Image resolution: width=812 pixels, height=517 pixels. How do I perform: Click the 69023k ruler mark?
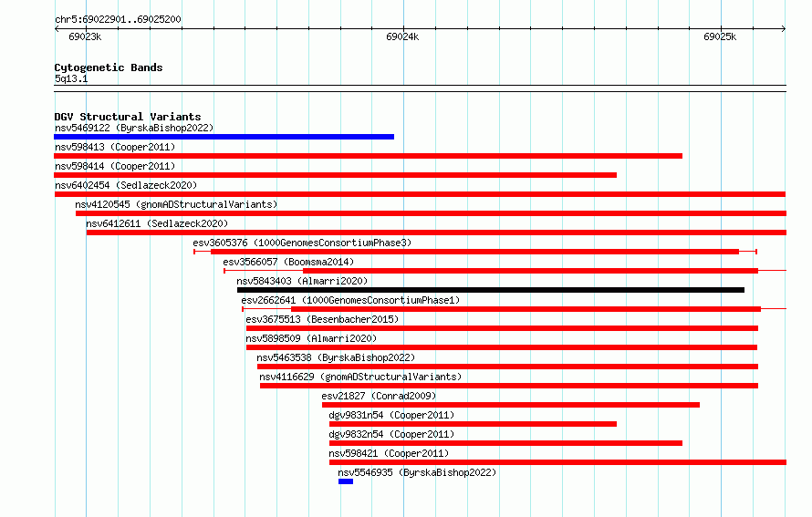click(85, 36)
